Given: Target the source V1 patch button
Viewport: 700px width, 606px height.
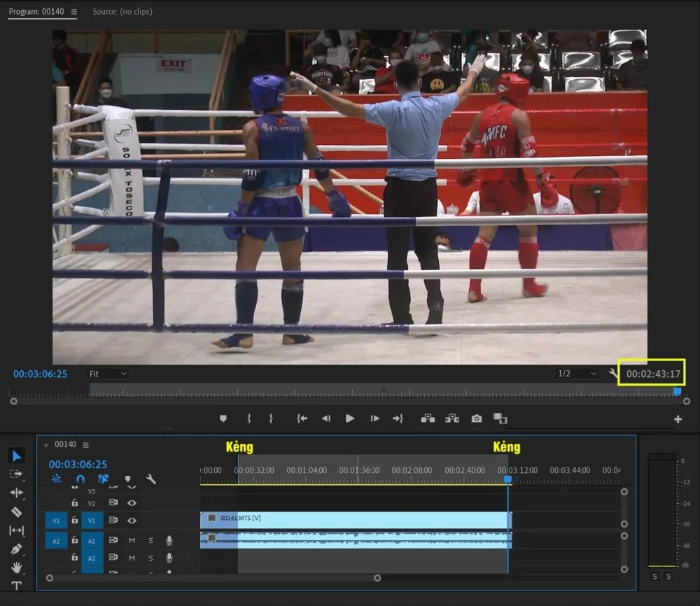Looking at the screenshot, I should point(56,521).
